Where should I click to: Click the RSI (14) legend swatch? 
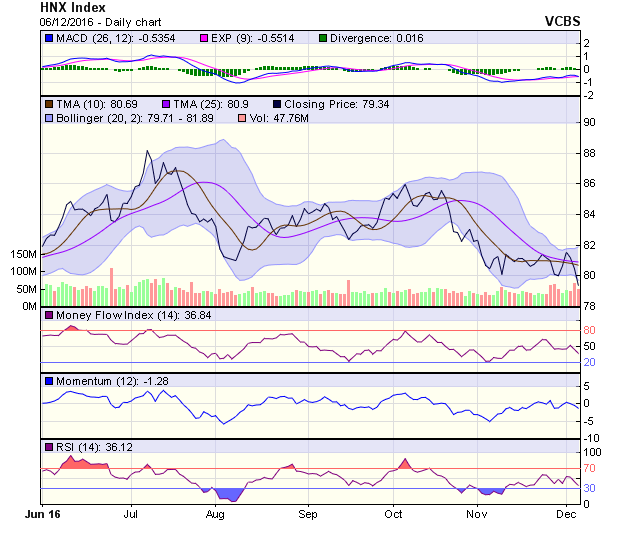47,445
